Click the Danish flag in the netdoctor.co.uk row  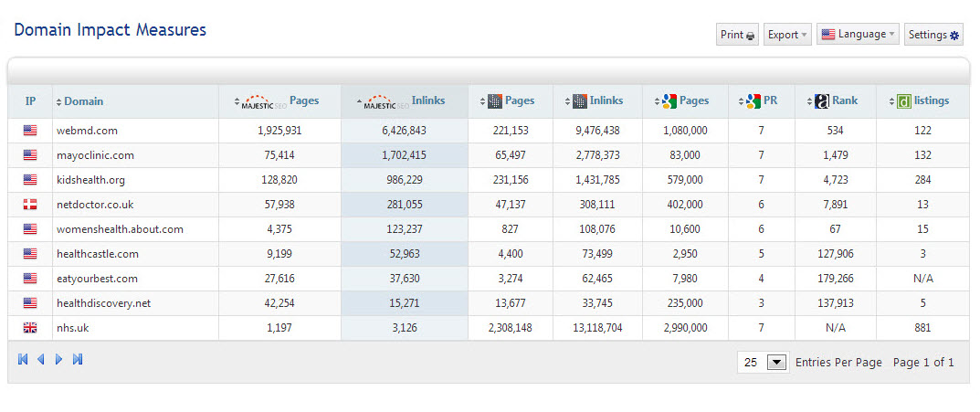[30, 204]
